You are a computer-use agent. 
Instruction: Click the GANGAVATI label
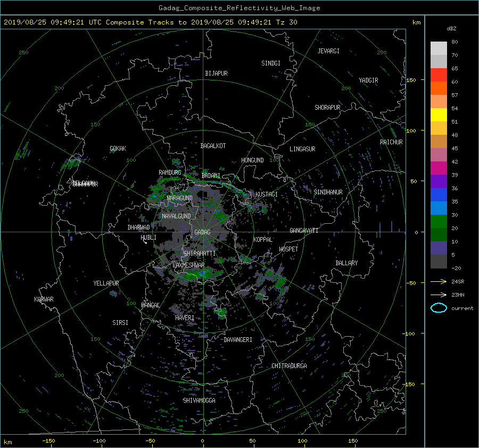point(304,231)
